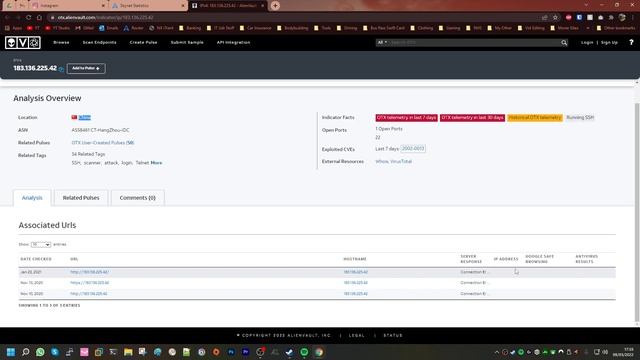Viewport: 640px width, 360px height.
Task: Open the help question mark icon
Action: [631, 42]
